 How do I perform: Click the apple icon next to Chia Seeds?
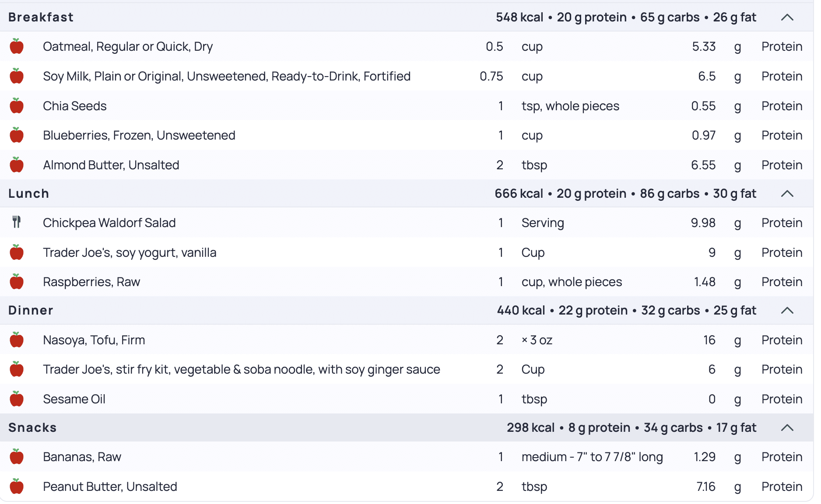pos(17,106)
